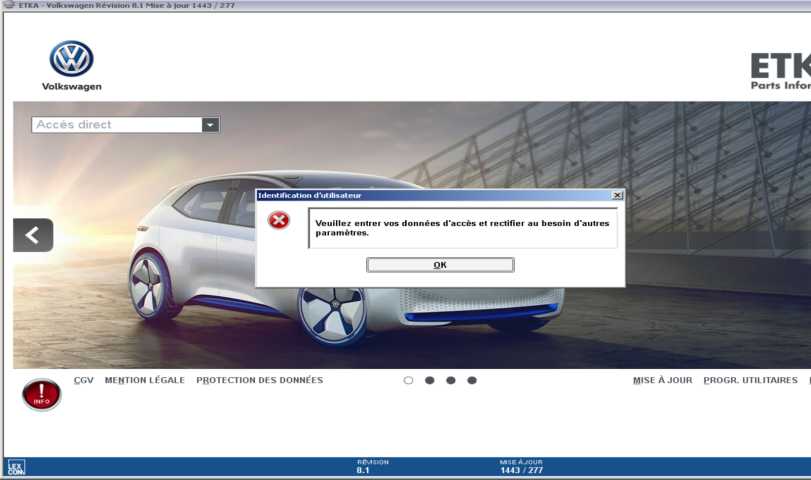Viewport: 811px width, 480px height.
Task: Select the fourth carousel dot
Action: pos(472,380)
